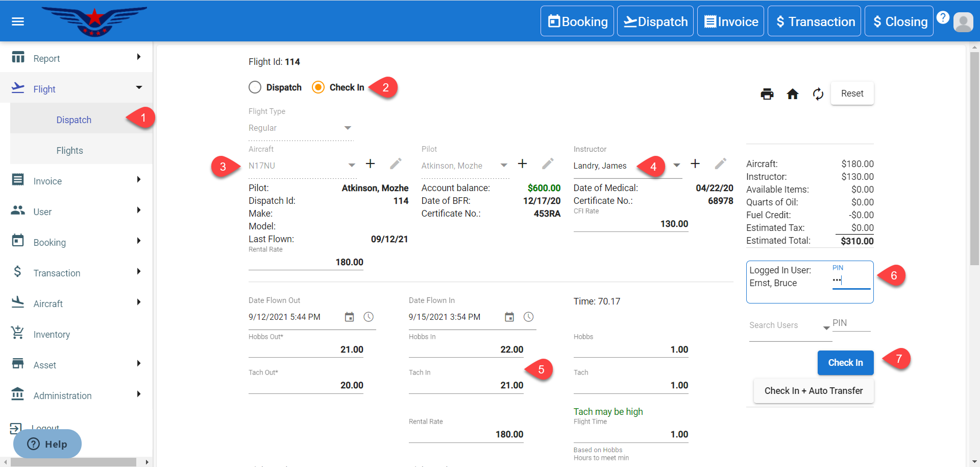Click the home icon

pyautogui.click(x=792, y=94)
